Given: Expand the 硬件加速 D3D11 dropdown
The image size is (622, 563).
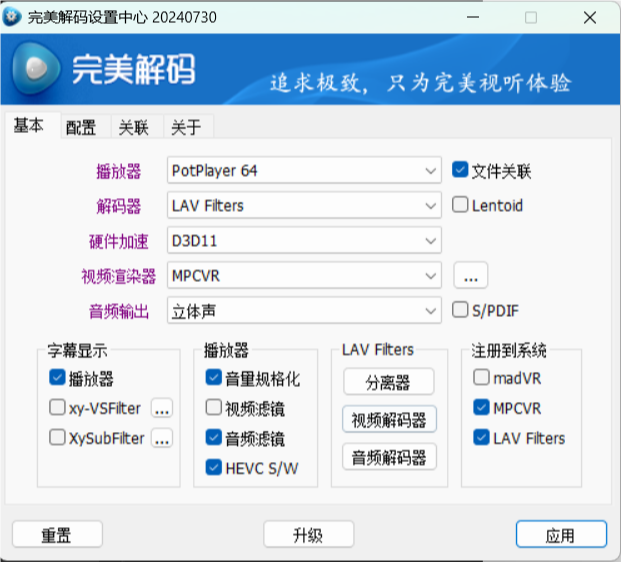Looking at the screenshot, I should coord(304,240).
